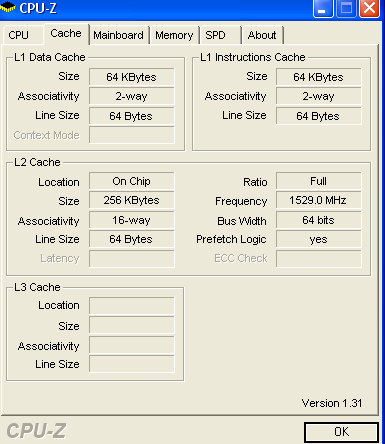The height and width of the screenshot is (444, 385).
Task: Click the Prefetch Logic value yes
Action: [319, 239]
